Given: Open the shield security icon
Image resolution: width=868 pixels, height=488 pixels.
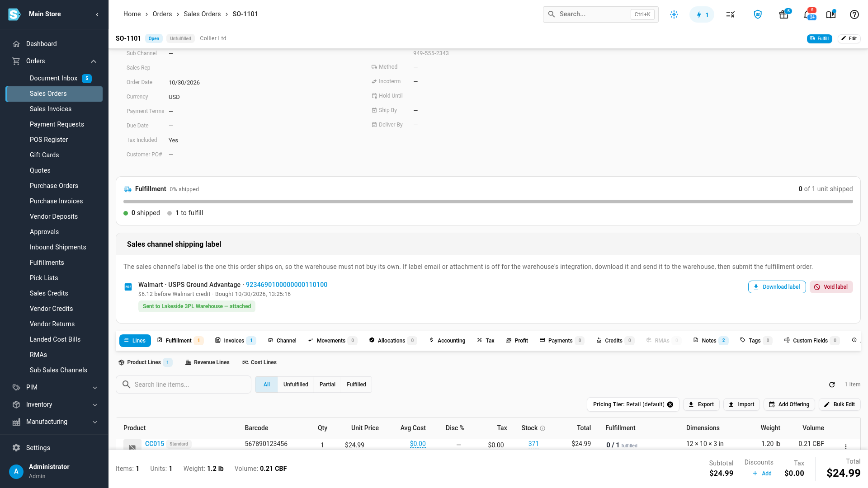Looking at the screenshot, I should 758,14.
